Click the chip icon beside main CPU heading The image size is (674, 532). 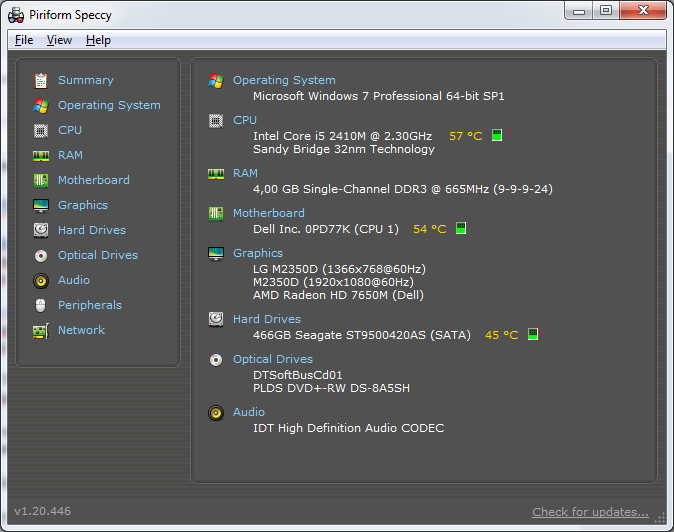[216, 121]
